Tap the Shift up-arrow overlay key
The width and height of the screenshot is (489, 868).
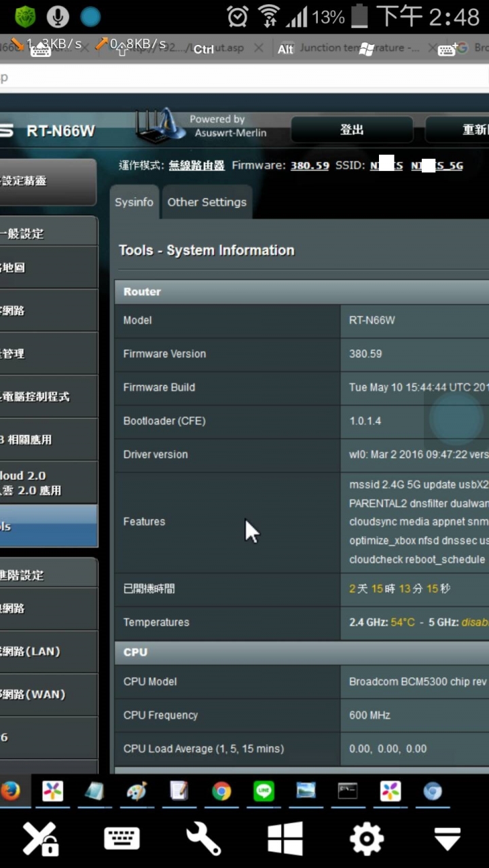pyautogui.click(x=122, y=50)
